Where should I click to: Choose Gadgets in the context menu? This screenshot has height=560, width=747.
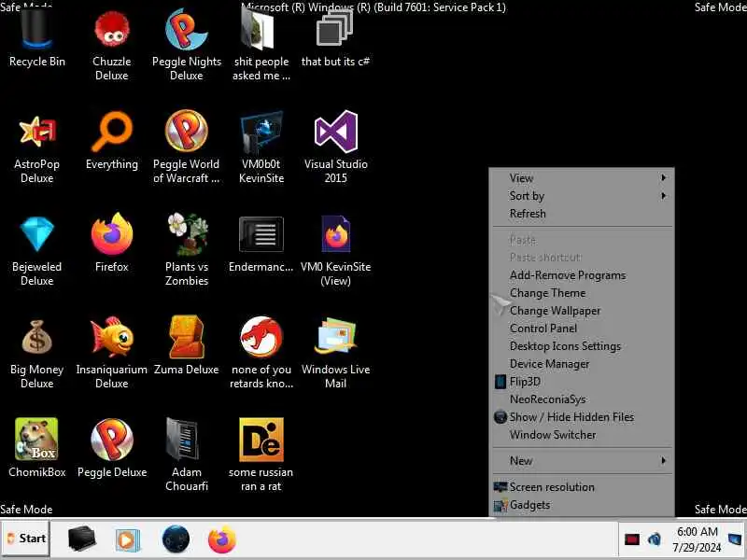pos(582,505)
